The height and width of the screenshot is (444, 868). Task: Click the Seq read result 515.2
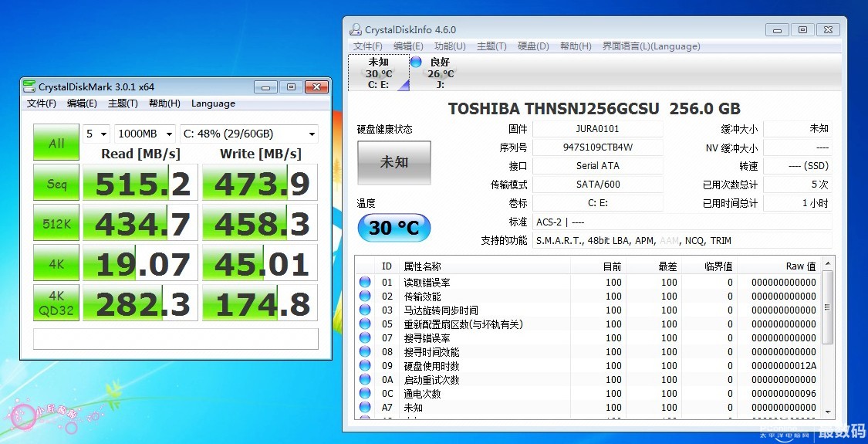pyautogui.click(x=140, y=182)
